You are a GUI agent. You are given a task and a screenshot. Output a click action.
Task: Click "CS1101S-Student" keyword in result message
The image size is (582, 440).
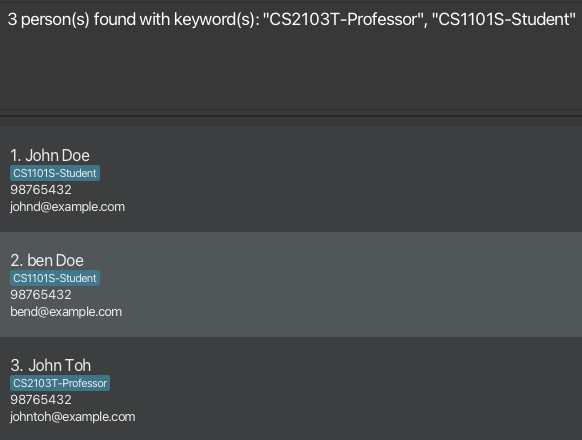pyautogui.click(x=504, y=19)
